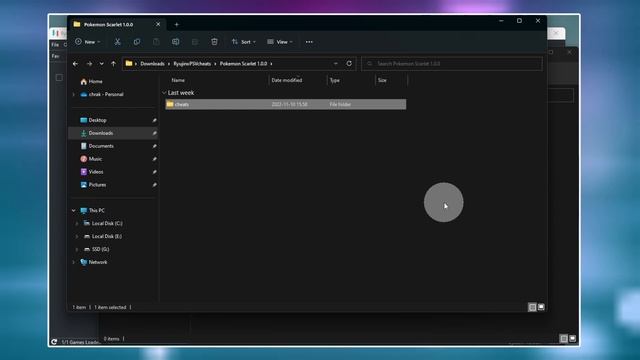Click the Rename icon in toolbar
Image resolution: width=640 pixels, height=360 pixels.
[176, 42]
